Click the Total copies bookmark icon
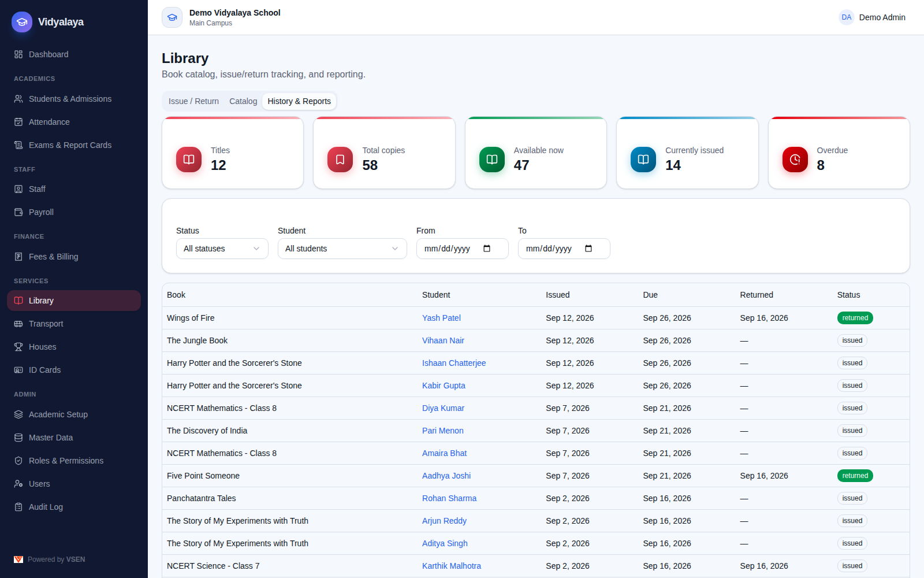This screenshot has height=578, width=924. [x=340, y=160]
